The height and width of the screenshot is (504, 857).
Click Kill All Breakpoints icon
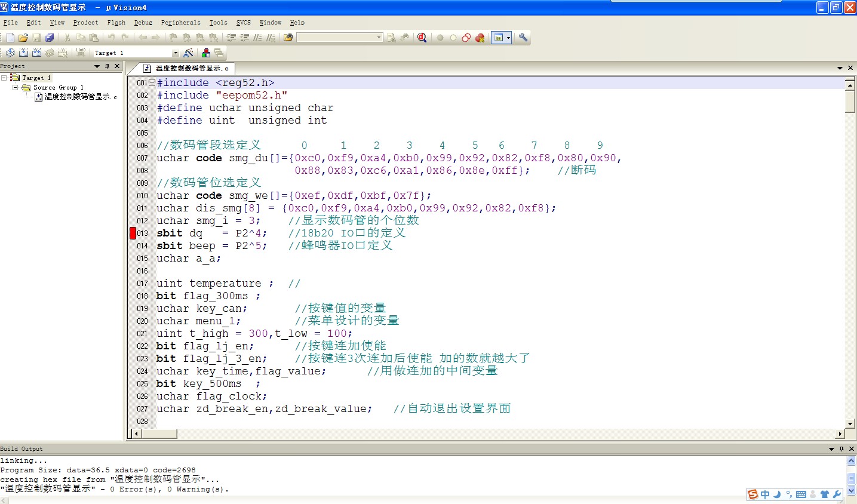(480, 38)
